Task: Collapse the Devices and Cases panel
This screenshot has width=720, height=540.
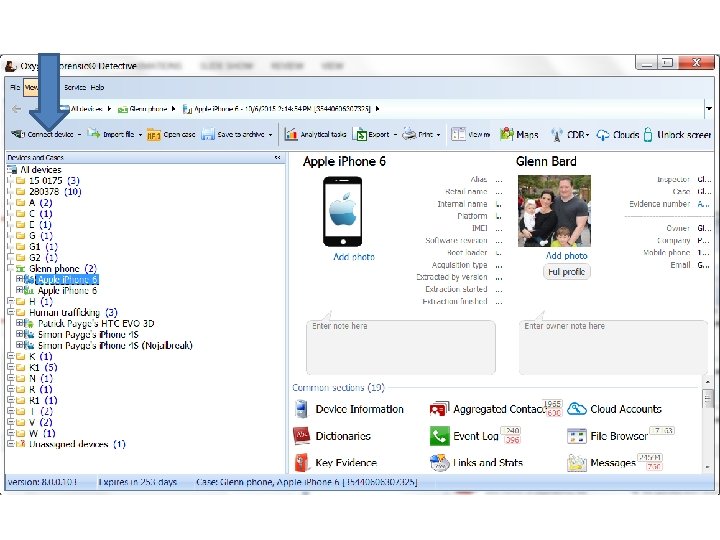Action: click(x=277, y=158)
